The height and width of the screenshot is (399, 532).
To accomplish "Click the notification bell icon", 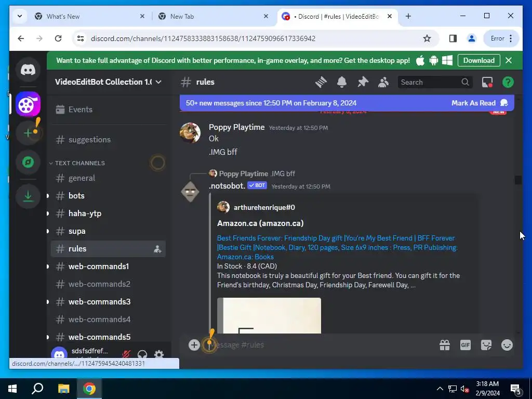I will click(x=342, y=82).
